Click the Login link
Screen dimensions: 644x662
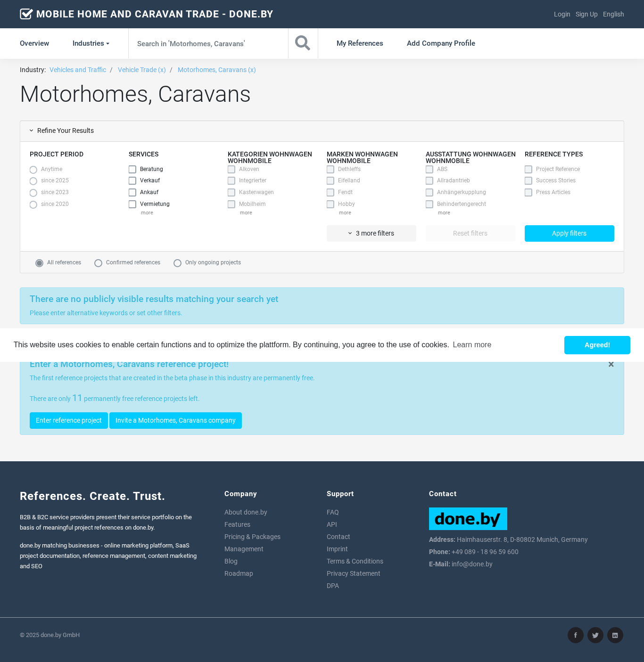click(562, 14)
